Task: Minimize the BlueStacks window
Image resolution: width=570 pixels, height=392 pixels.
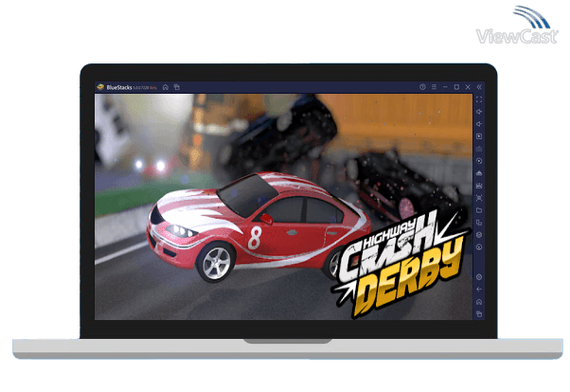Action: [x=445, y=87]
